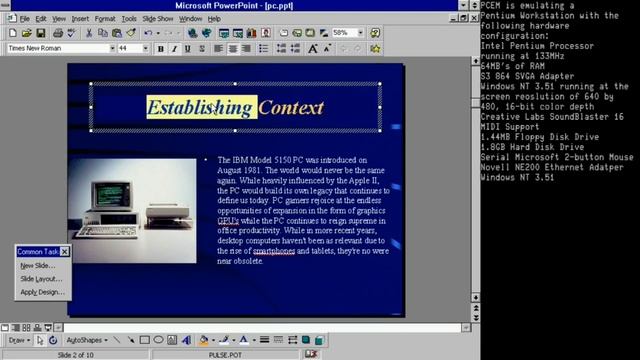Activate the Format Painter brush
Viewport: 640px width, 360px height.
point(131,33)
